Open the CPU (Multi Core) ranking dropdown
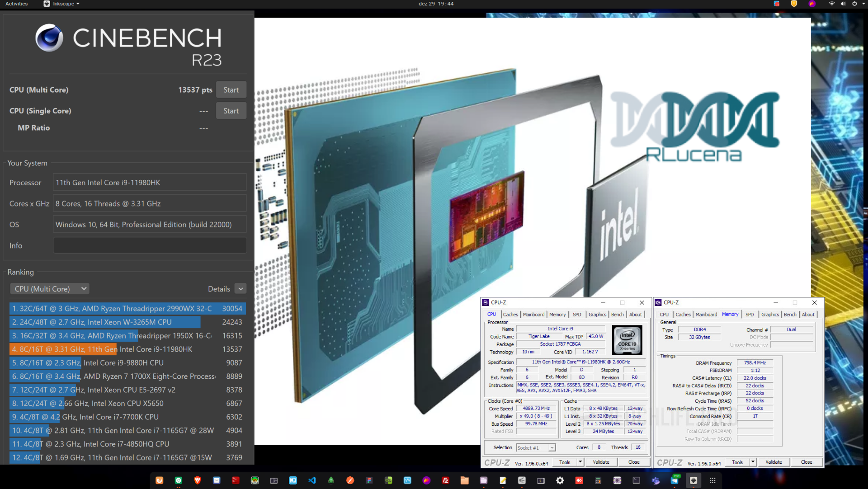Screen dimensions: 868x489 click(x=50, y=289)
